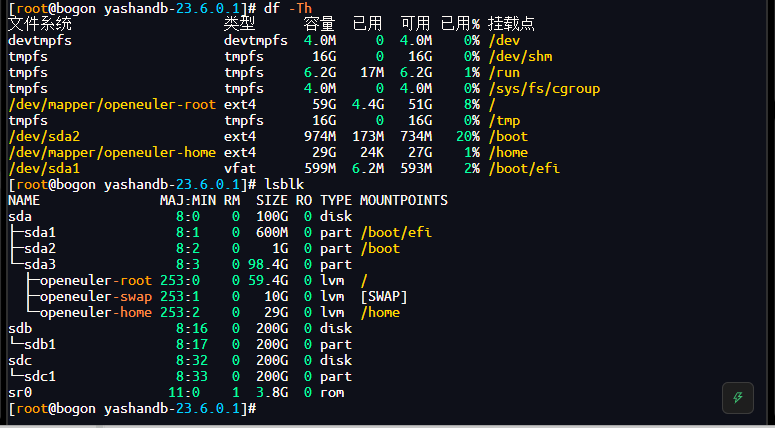This screenshot has height=428, width=775.
Task: Click '59G' capacity value
Action: point(324,104)
